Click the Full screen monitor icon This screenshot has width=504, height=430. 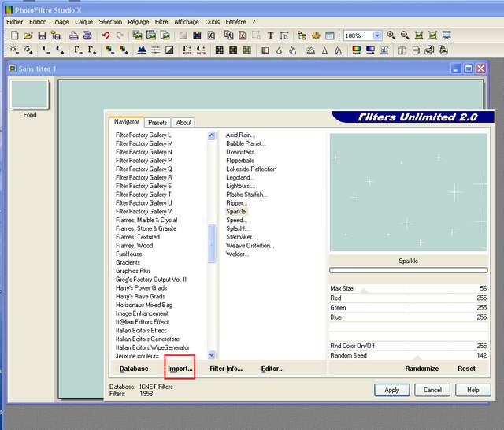coord(447,35)
